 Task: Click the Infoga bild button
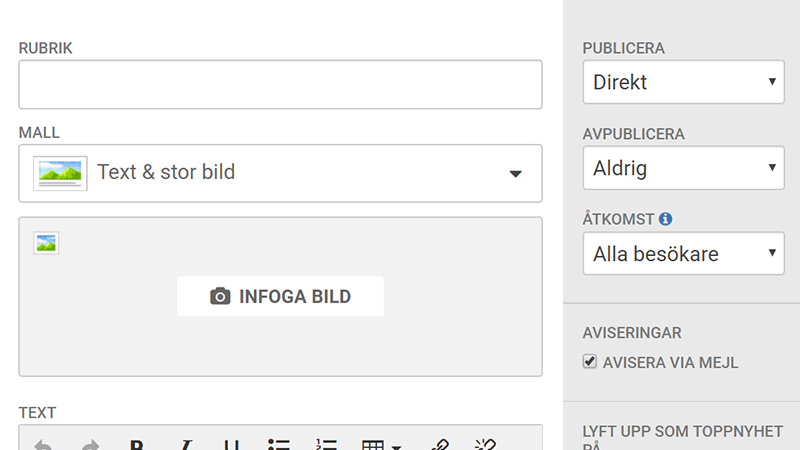(x=281, y=296)
